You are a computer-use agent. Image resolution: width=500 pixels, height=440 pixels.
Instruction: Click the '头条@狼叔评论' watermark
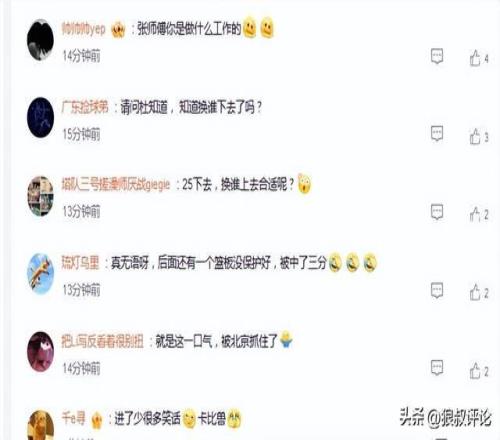pos(445,417)
